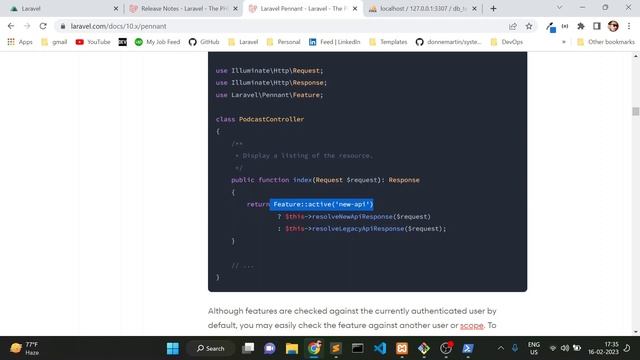Click the scrollbar down arrow
The height and width of the screenshot is (360, 640).
click(636, 331)
